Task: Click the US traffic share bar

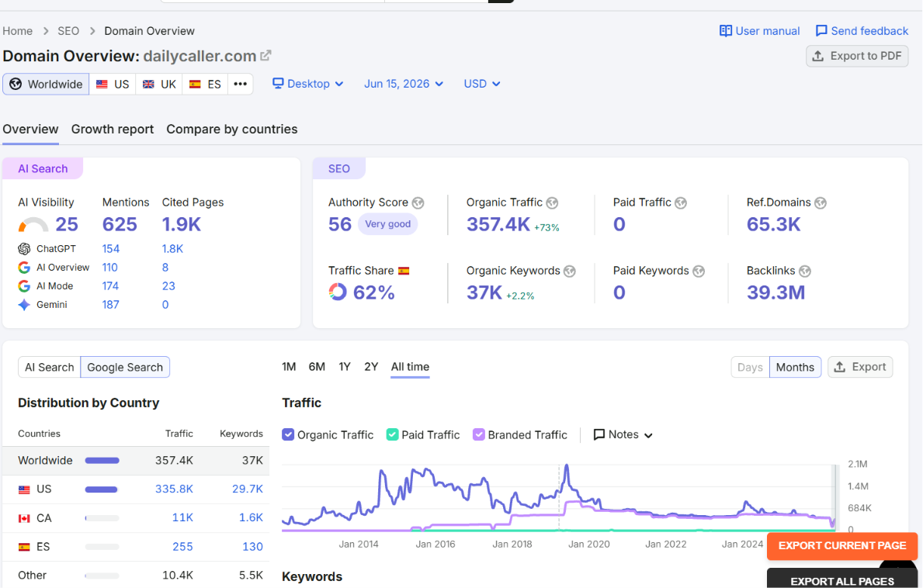Action: coord(101,489)
